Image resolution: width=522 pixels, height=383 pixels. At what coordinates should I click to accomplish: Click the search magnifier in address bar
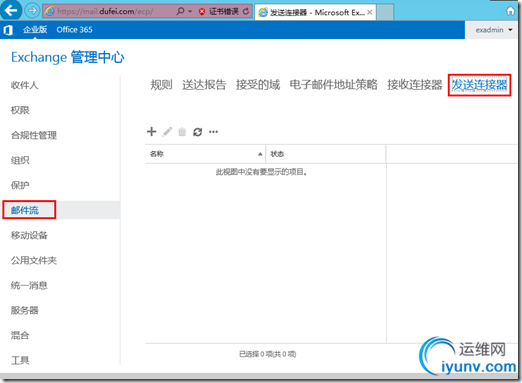[180, 11]
